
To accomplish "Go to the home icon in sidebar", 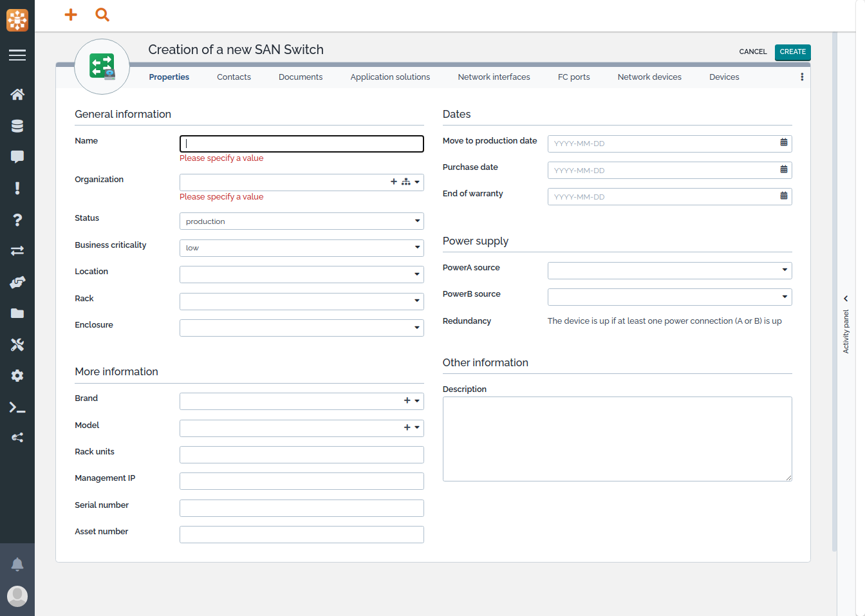I will pos(17,95).
